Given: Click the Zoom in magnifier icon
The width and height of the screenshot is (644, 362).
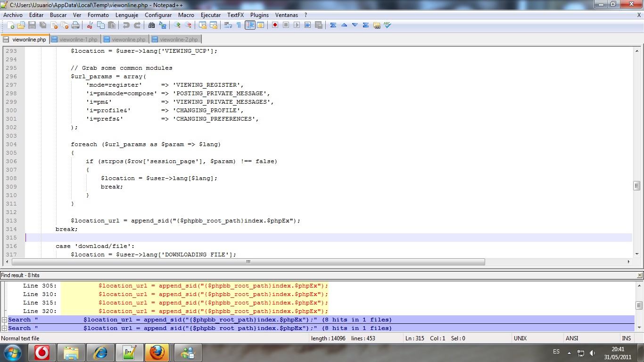Looking at the screenshot, I should (177, 25).
